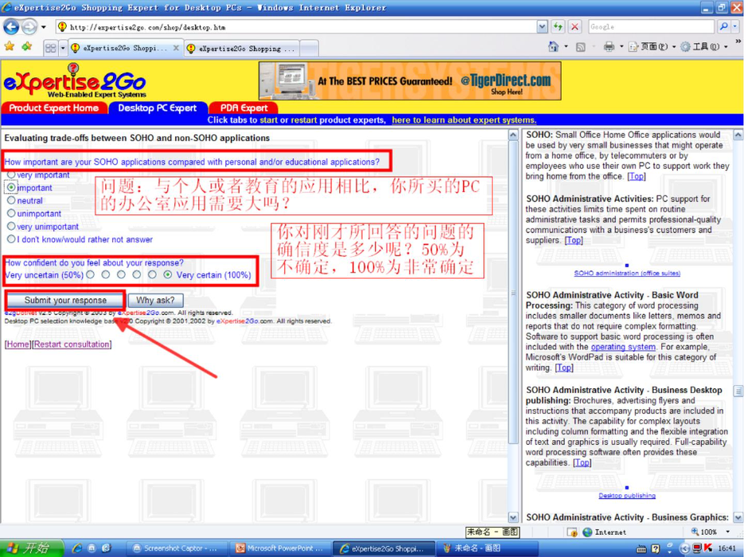Click the Favorites star icon

10,47
